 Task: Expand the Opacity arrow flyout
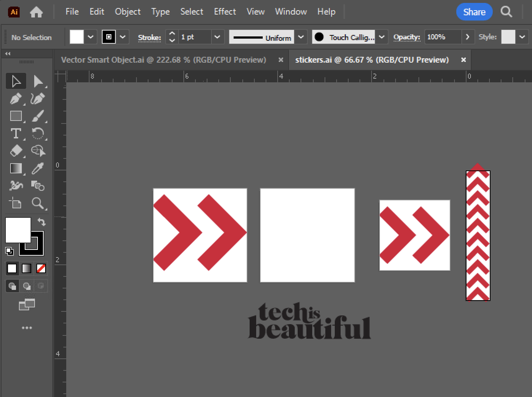coord(468,37)
